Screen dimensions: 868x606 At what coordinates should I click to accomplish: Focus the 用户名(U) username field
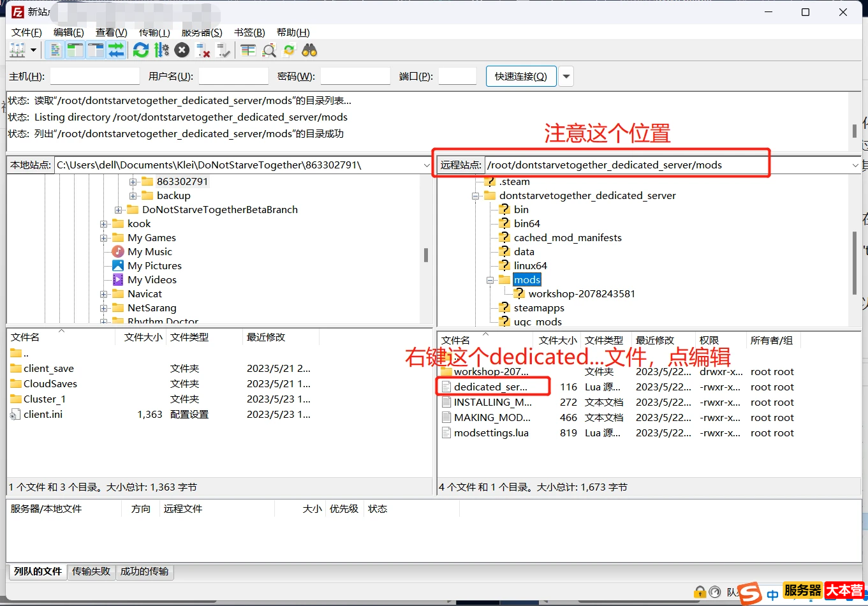(x=233, y=76)
